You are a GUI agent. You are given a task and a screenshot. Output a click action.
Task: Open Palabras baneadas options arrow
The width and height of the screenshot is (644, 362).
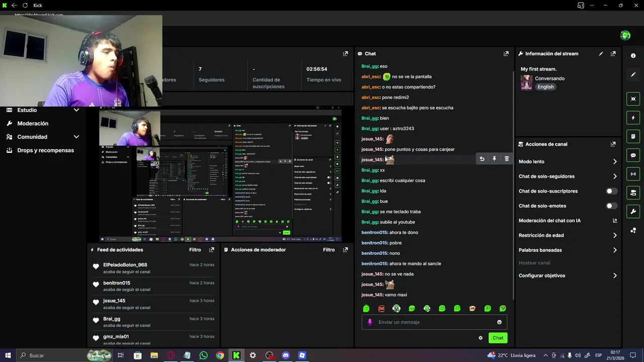click(x=615, y=250)
